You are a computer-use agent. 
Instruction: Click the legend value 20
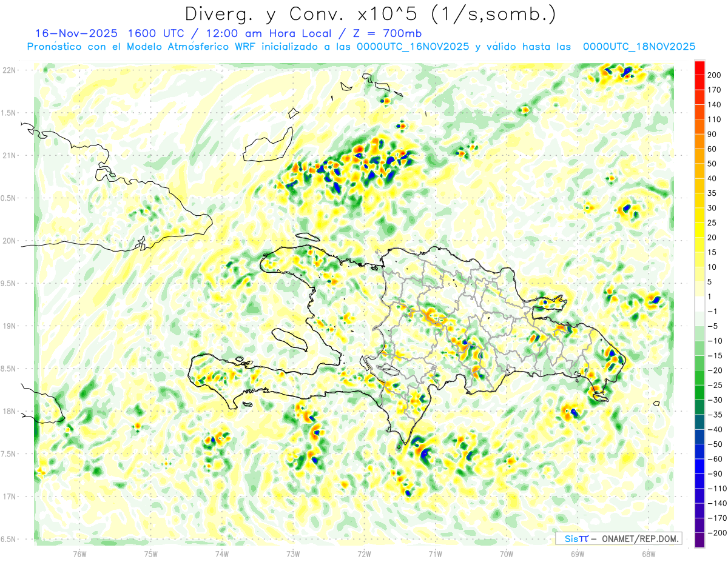point(713,238)
